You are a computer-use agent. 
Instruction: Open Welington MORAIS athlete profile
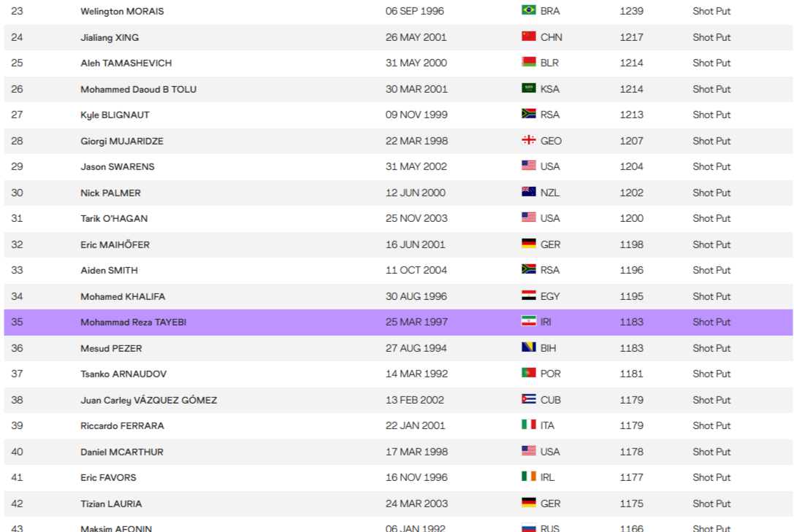pyautogui.click(x=121, y=11)
